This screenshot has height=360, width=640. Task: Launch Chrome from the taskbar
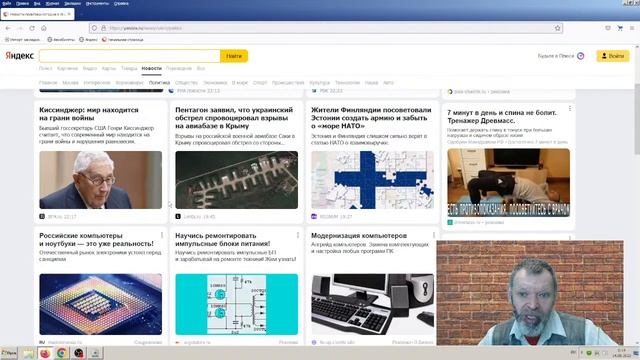point(62,353)
